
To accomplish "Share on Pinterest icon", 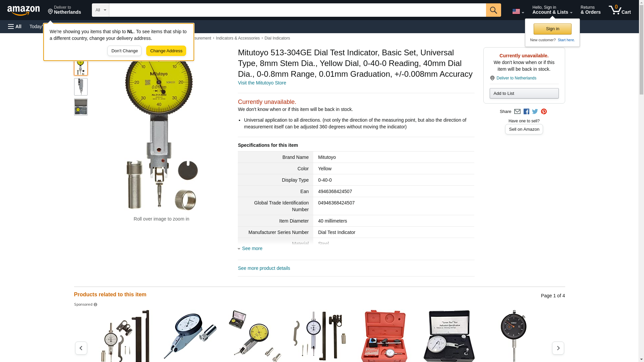I will pyautogui.click(x=544, y=112).
